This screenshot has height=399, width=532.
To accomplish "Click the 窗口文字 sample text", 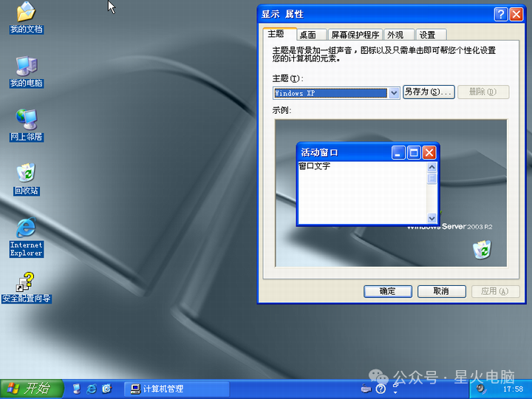I will tap(314, 166).
